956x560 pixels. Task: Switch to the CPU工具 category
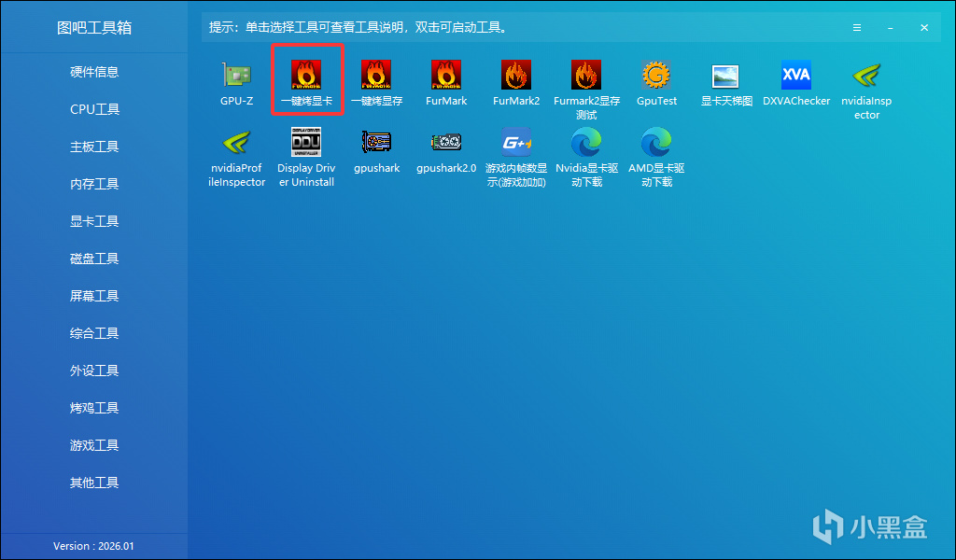pos(94,109)
